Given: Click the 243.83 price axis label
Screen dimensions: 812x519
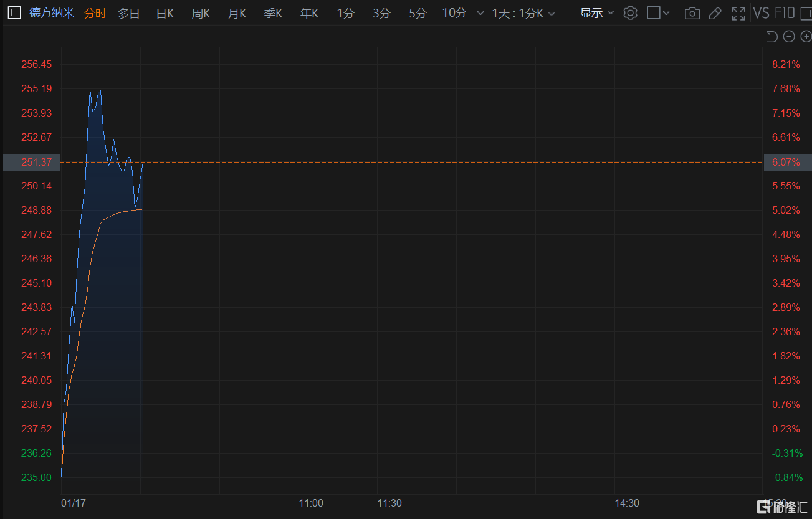Looking at the screenshot, I should pos(37,307).
